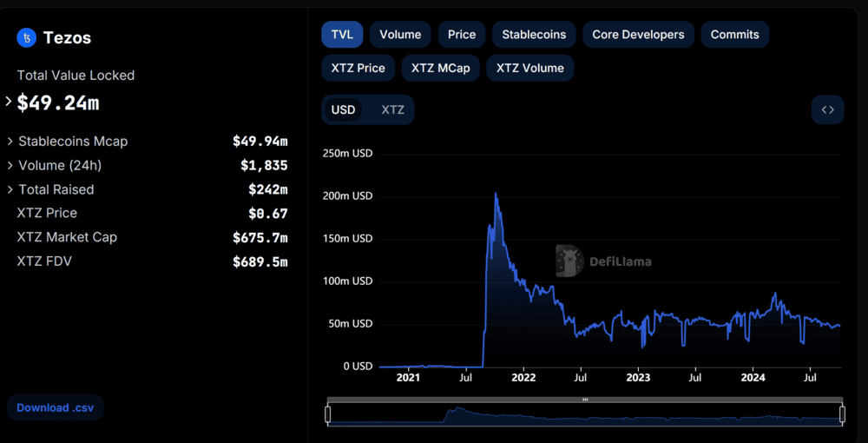Toggle the XTZ MCap chart option

point(441,68)
